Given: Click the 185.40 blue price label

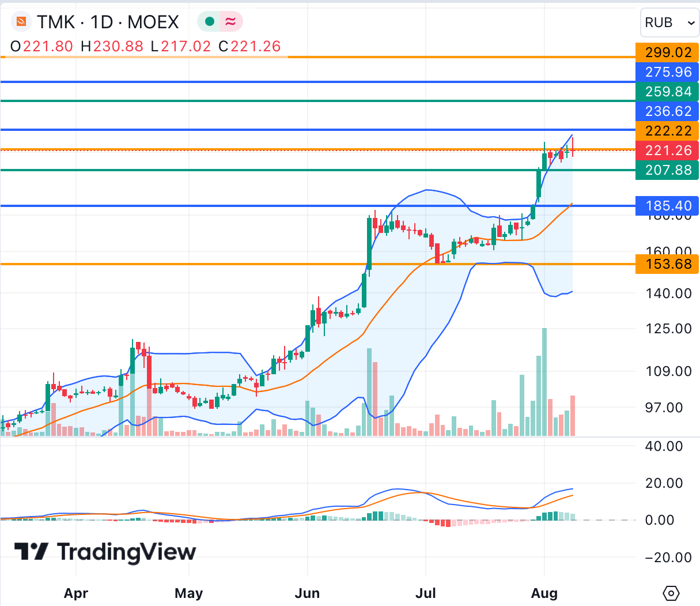Looking at the screenshot, I should tap(667, 206).
